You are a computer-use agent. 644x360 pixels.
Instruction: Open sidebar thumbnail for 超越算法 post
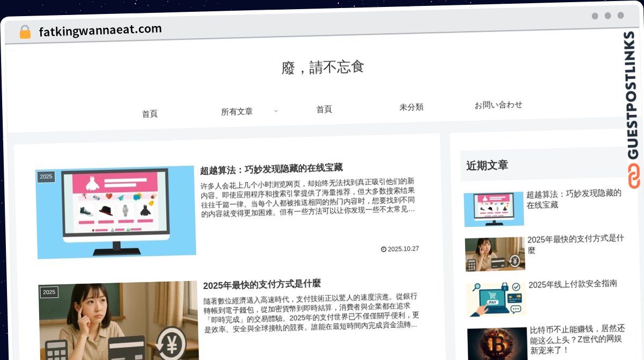494,210
